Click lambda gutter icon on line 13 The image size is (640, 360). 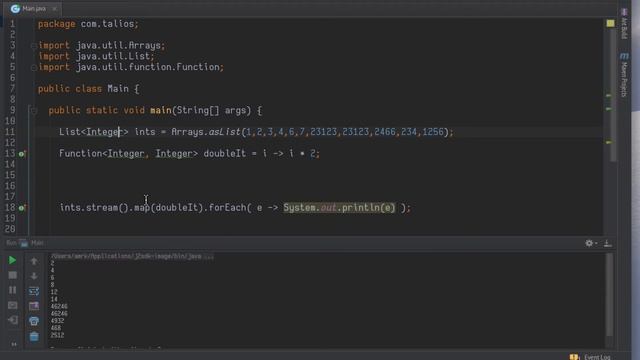pos(22,154)
